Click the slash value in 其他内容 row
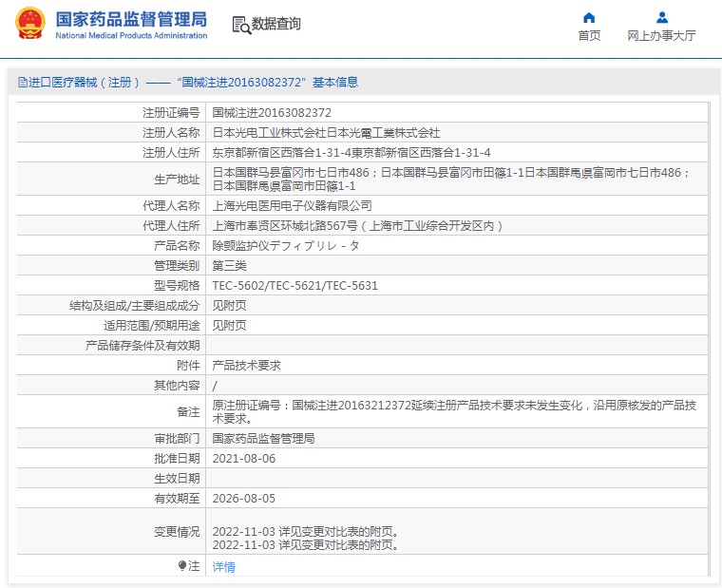The height and width of the screenshot is (588, 722). point(215,386)
